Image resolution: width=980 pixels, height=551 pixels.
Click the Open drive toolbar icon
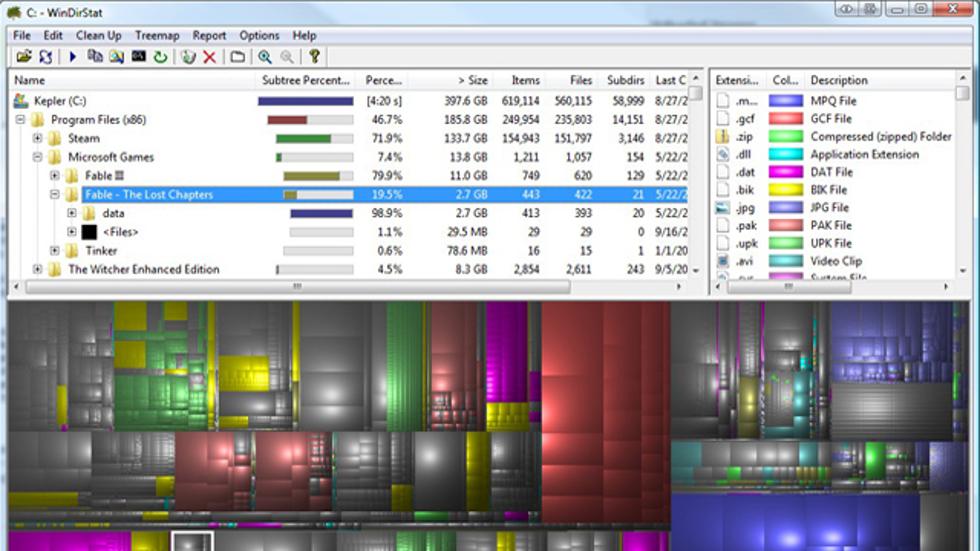24,57
